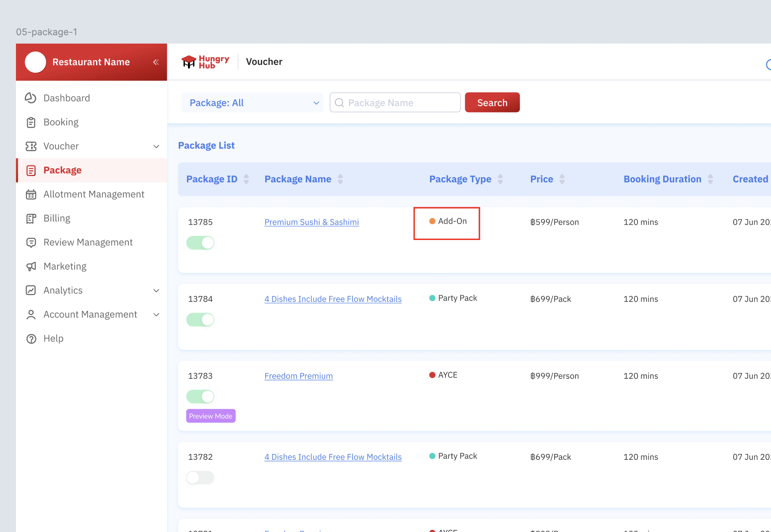Image resolution: width=771 pixels, height=532 pixels.
Task: Expand the Voucher menu chevron
Action: [156, 146]
